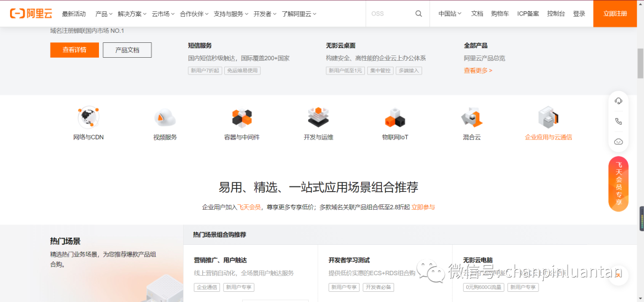Image resolution: width=644 pixels, height=302 pixels.
Task: Open the 网络与CDN category icon
Action: [88, 117]
